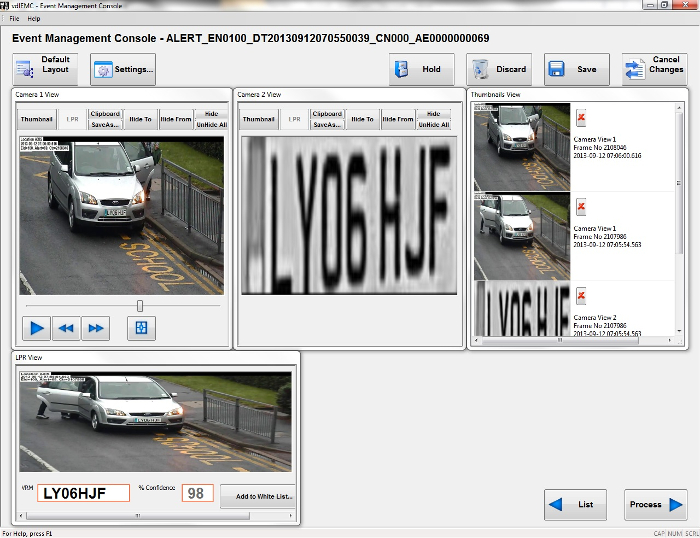
Task: Click the fast-forward button in Camera 1 View
Action: point(95,328)
